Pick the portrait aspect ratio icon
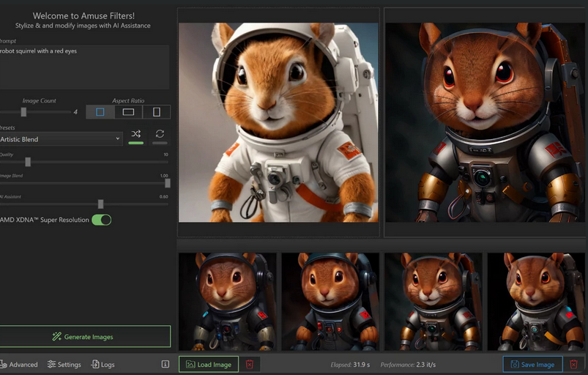The width and height of the screenshot is (588, 375). pos(157,112)
